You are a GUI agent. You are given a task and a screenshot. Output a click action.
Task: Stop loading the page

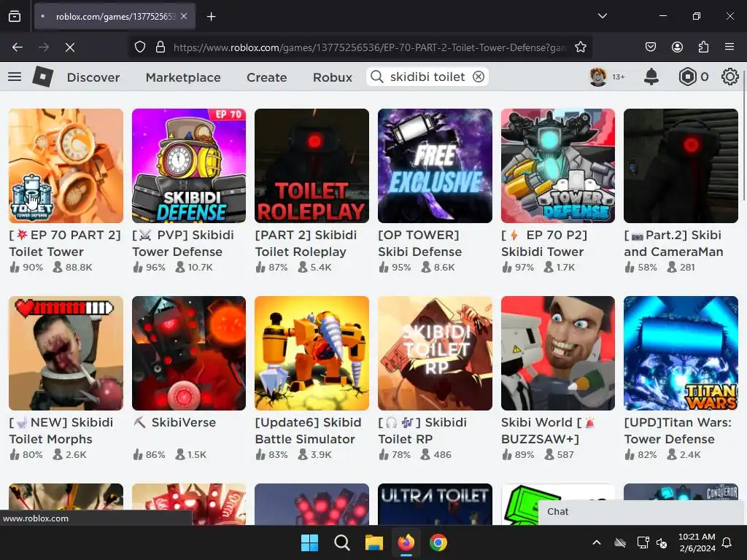click(69, 47)
